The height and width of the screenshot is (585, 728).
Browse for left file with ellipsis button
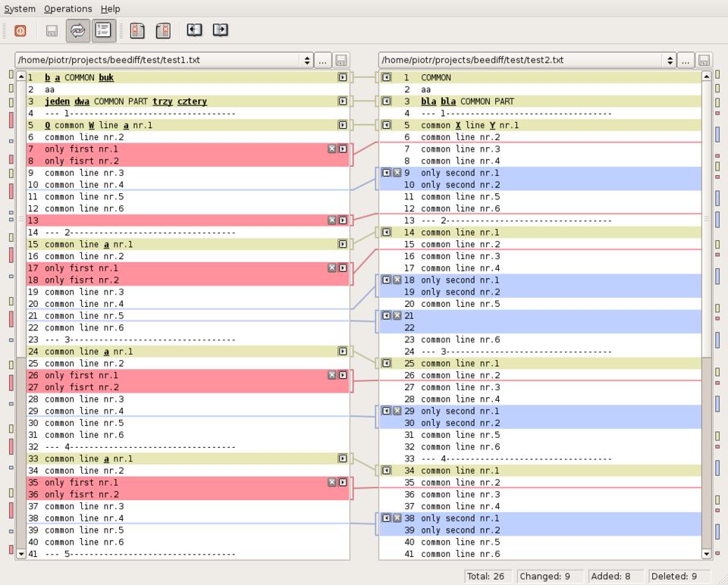click(x=322, y=60)
